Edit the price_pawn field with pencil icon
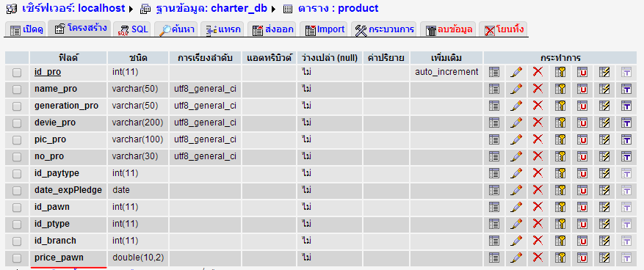 pyautogui.click(x=516, y=258)
